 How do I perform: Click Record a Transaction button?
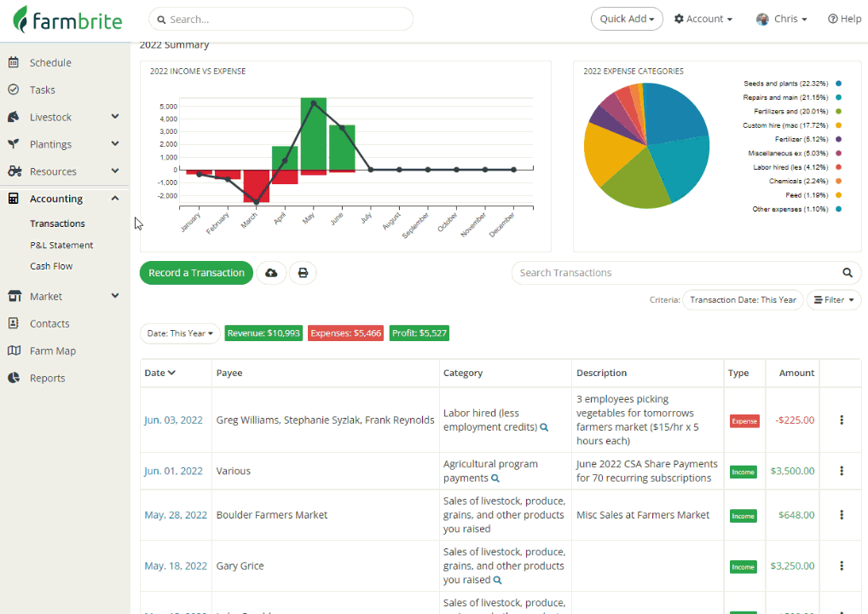196,273
